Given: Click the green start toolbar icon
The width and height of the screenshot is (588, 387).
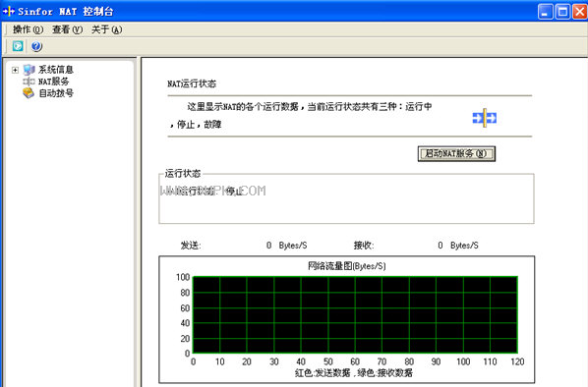Looking at the screenshot, I should coord(18,46).
